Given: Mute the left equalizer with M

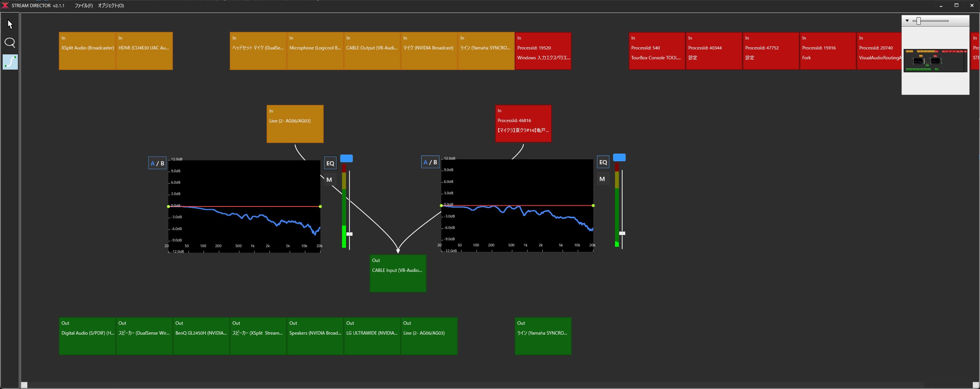Looking at the screenshot, I should [x=329, y=179].
